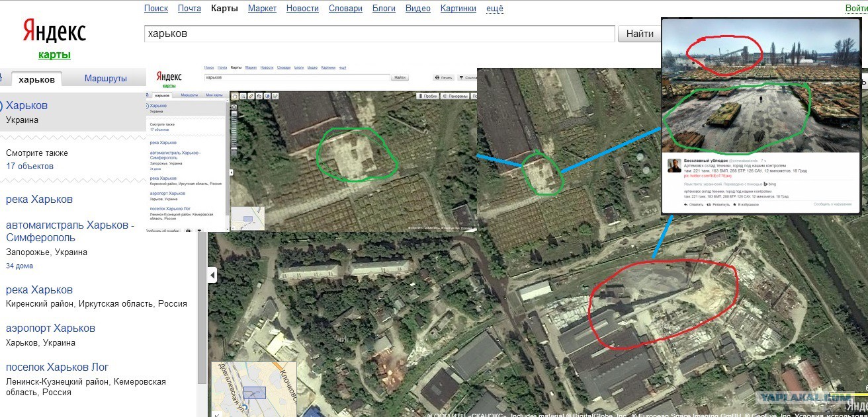
Task: Open the 34 дома link
Action: [x=19, y=266]
